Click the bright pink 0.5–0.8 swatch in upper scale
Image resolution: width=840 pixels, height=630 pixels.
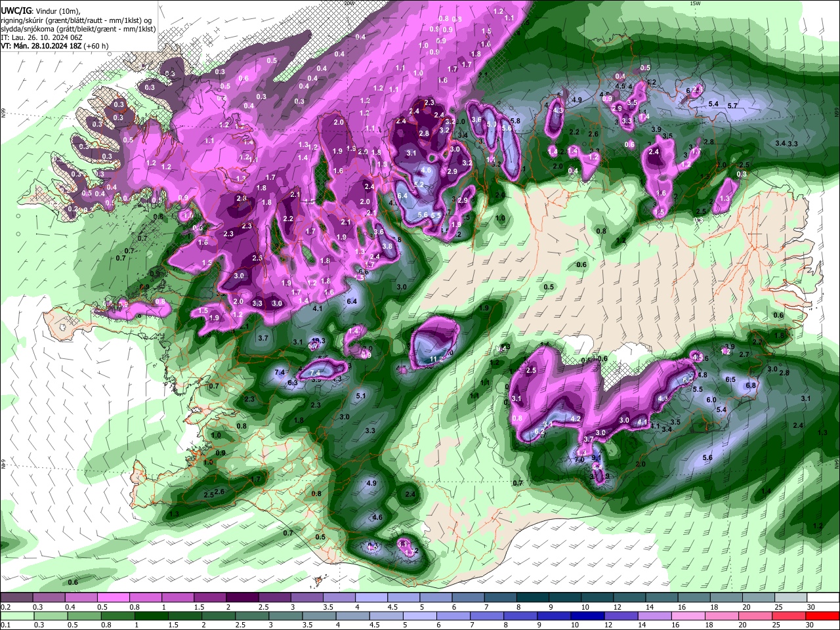[x=113, y=598]
